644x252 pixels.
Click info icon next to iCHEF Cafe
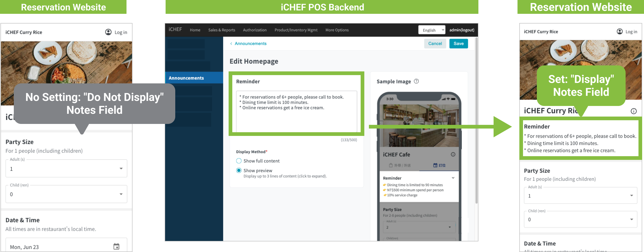point(453,154)
